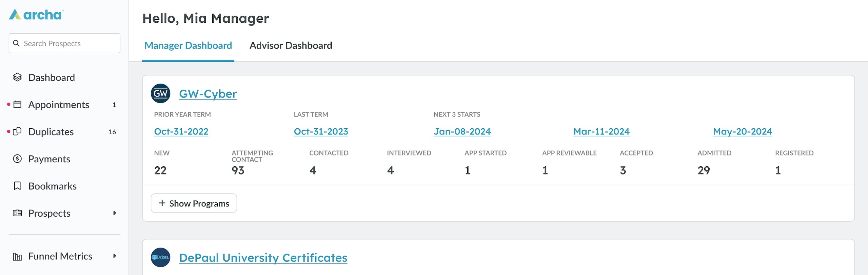Image resolution: width=868 pixels, height=275 pixels.
Task: Switch to the Advisor Dashboard tab
Action: [291, 45]
